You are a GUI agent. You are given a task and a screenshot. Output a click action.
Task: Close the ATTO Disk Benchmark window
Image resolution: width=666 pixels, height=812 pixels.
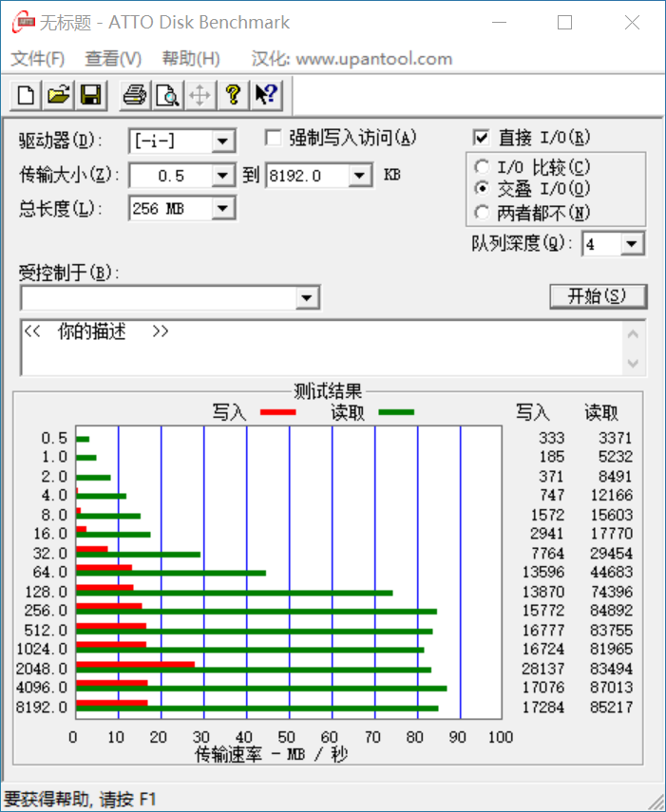pos(632,22)
